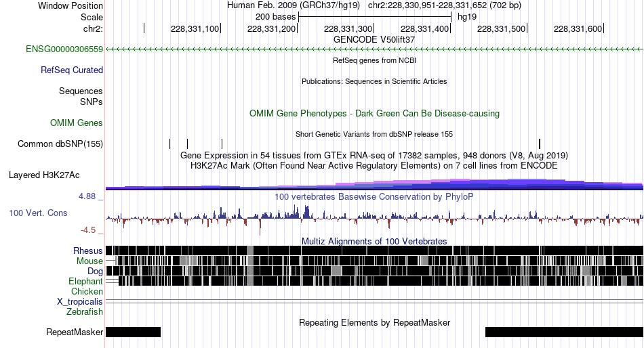Click the RepeatMasker track label
Image resolution: width=644 pixels, height=348 pixels.
(x=75, y=332)
